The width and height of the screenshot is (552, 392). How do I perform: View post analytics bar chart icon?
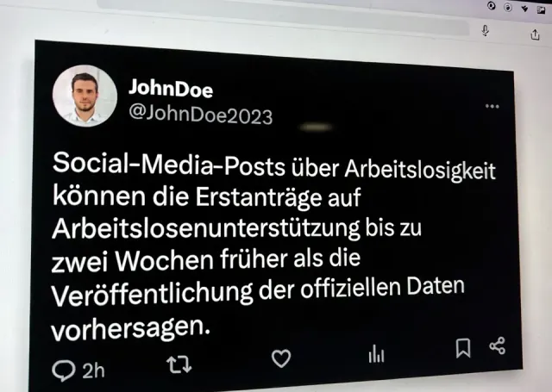point(376,353)
